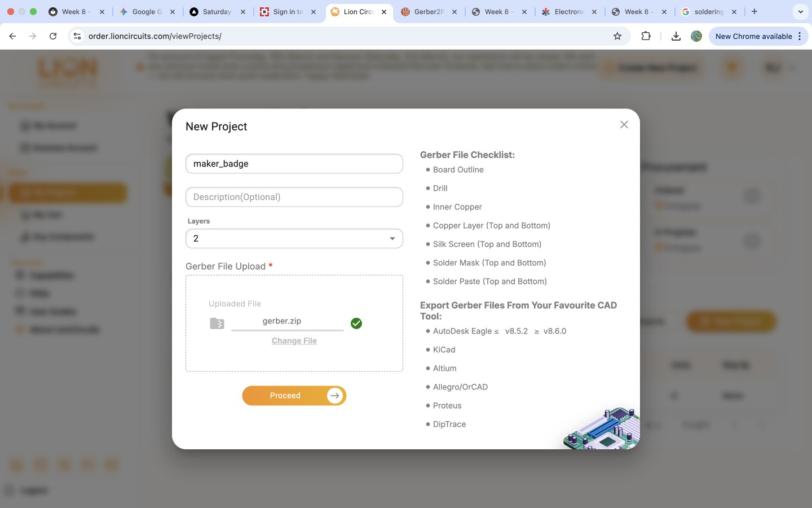Open the Chrome extensions puzzle icon
This screenshot has width=812, height=508.
coord(646,36)
